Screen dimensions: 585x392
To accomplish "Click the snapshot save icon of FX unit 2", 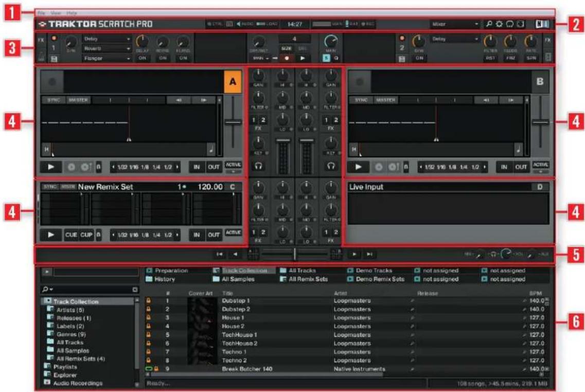I will (402, 59).
